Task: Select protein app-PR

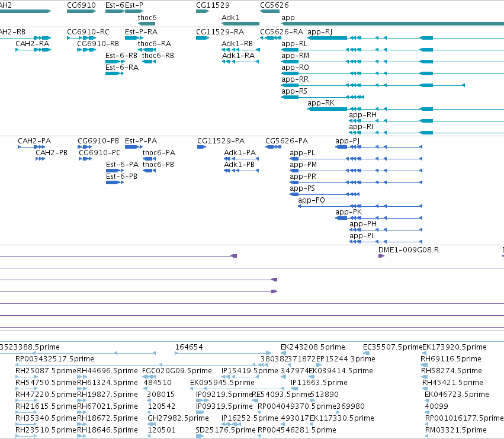Action: [303, 177]
